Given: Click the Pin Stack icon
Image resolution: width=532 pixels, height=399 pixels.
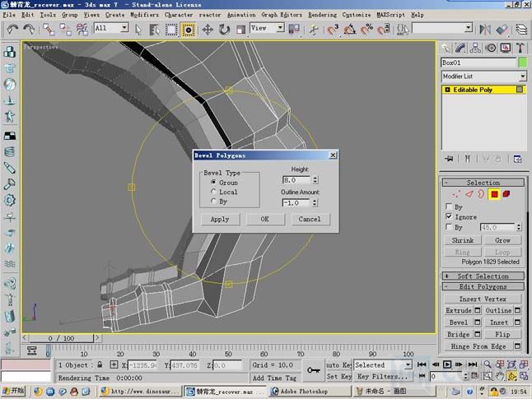Looking at the screenshot, I should click(x=449, y=159).
